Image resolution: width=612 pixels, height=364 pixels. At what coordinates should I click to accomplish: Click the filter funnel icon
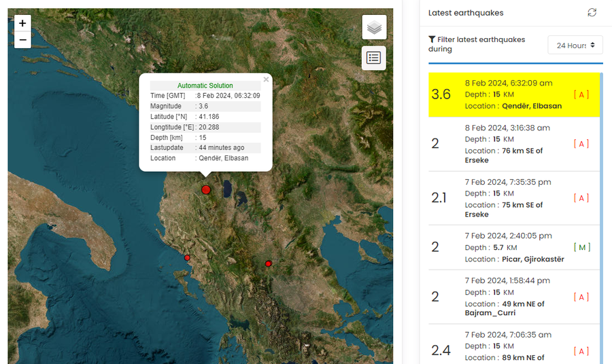tap(432, 40)
